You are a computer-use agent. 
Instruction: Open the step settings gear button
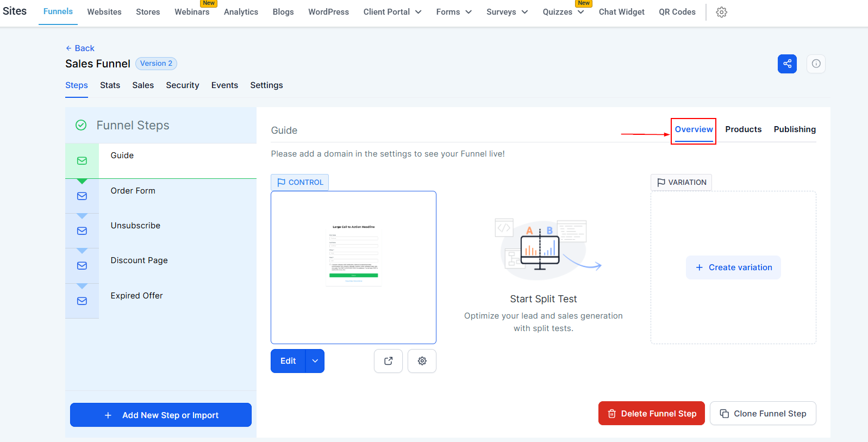(422, 361)
